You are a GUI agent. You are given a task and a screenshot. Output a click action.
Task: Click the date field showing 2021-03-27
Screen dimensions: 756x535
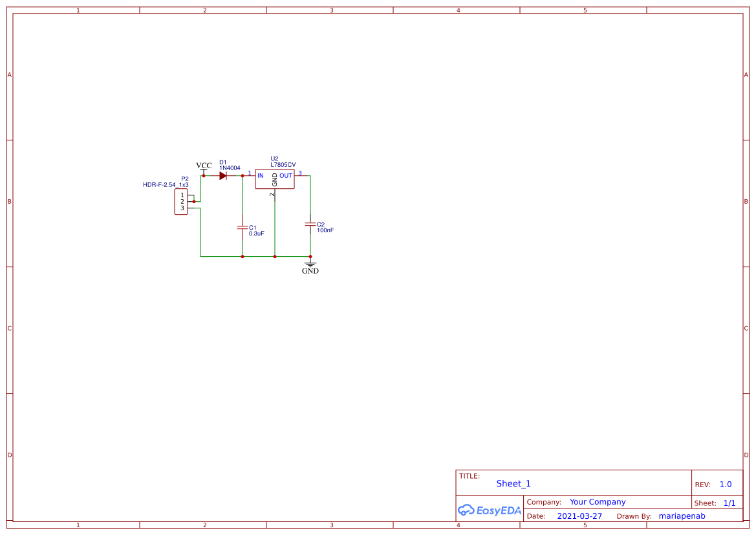579,516
